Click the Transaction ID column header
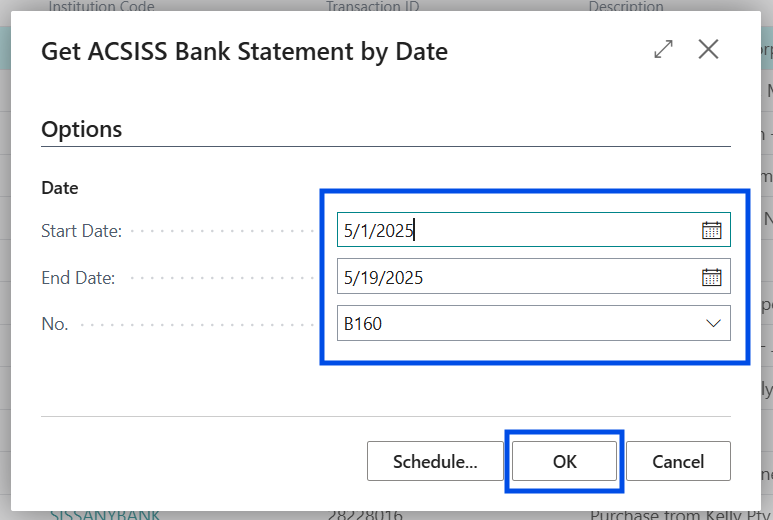The width and height of the screenshot is (773, 520). click(x=372, y=7)
